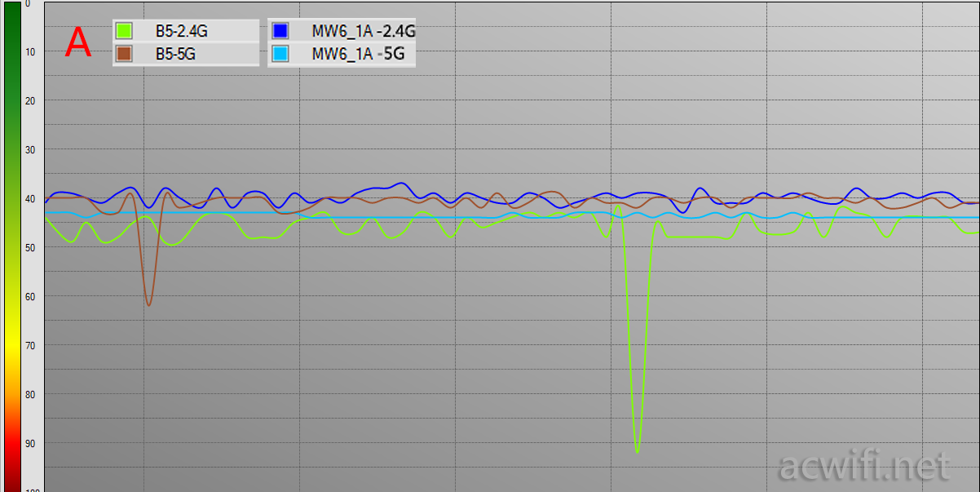
Task: Select the MW6_1A -2.4G legend label
Action: (x=364, y=32)
